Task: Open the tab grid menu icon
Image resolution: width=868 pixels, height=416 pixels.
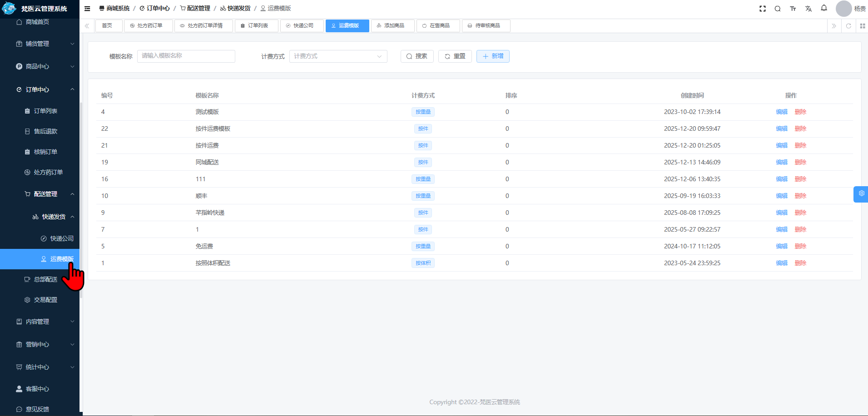Action: click(862, 26)
